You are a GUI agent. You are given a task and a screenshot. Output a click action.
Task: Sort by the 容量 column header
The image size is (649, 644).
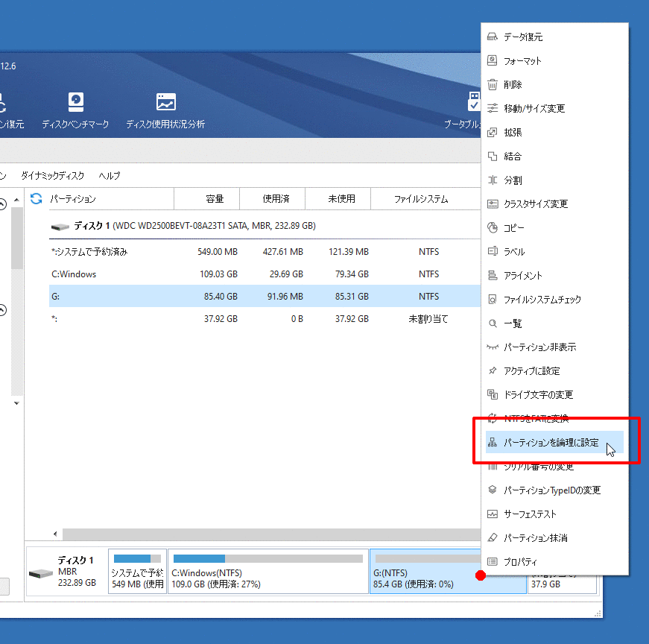pyautogui.click(x=215, y=199)
